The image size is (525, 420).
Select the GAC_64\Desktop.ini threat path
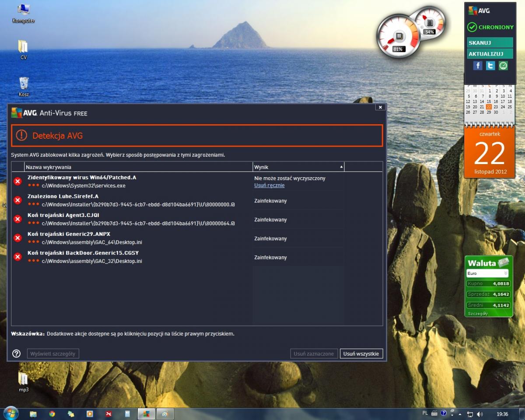92,242
